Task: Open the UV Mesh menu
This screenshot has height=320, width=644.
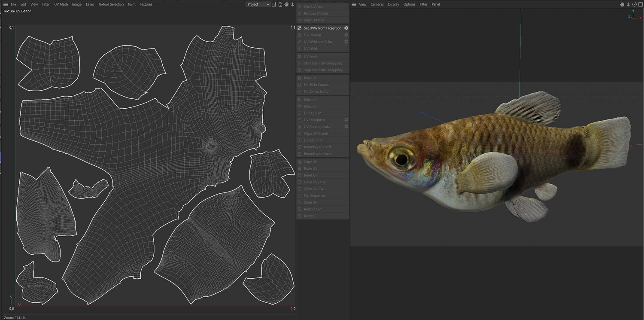Action: coord(61,4)
